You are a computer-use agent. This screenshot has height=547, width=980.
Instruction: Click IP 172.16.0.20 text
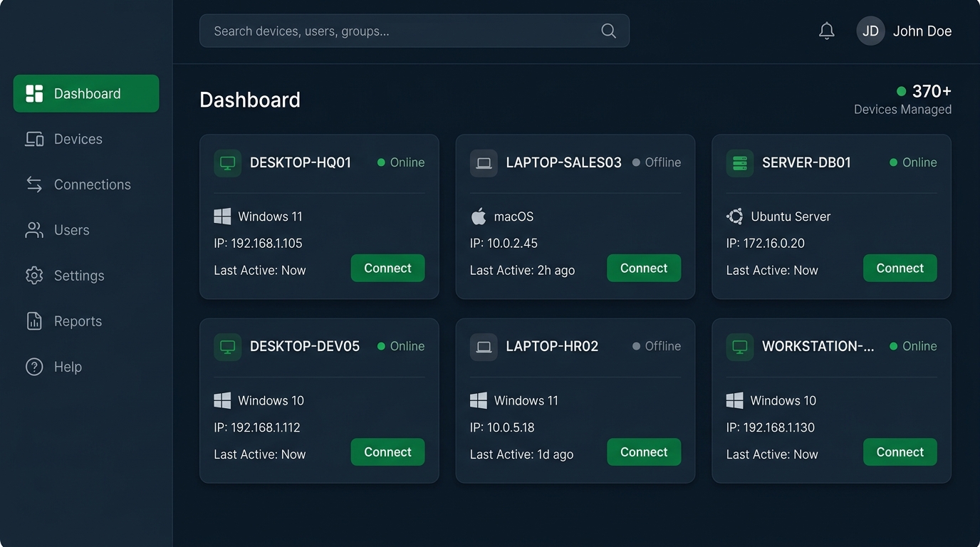pyautogui.click(x=766, y=244)
